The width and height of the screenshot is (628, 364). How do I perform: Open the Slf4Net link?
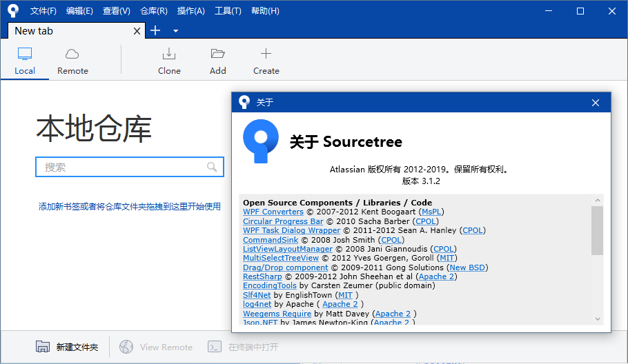(257, 295)
